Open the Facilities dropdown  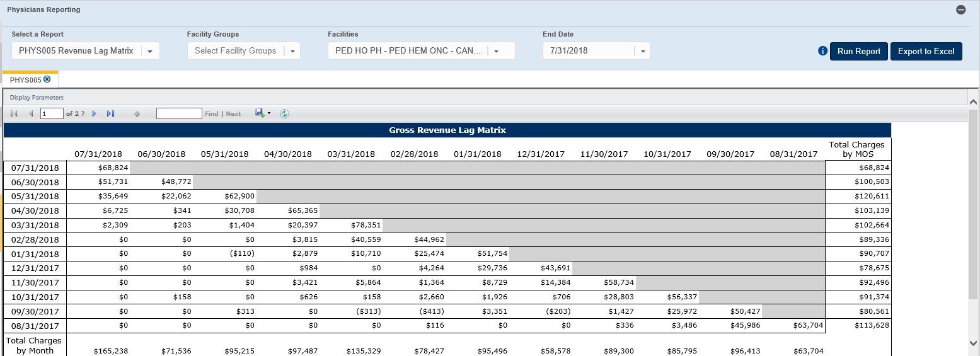click(496, 51)
